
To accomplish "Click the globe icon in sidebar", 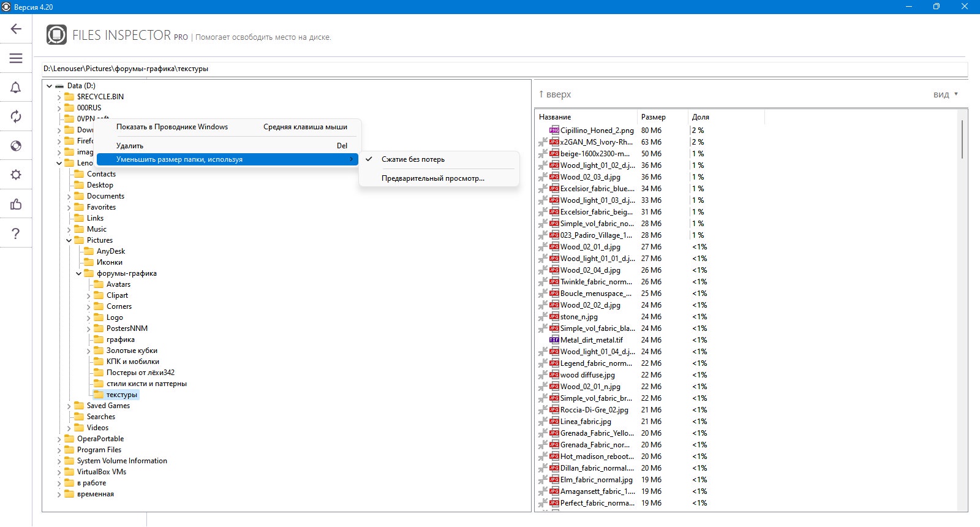I will 16,146.
